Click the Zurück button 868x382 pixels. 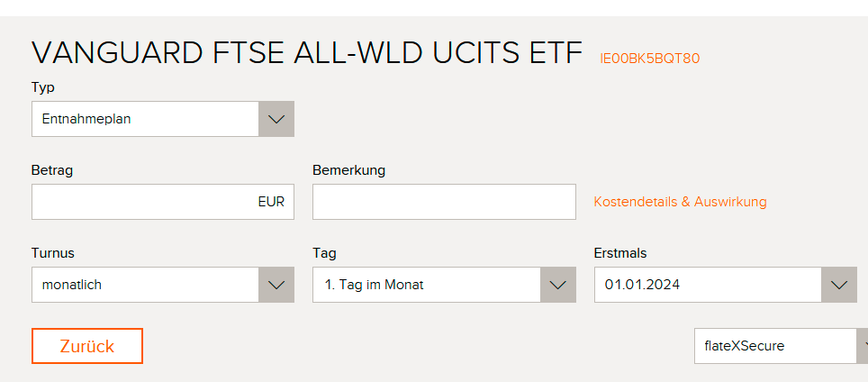87,346
